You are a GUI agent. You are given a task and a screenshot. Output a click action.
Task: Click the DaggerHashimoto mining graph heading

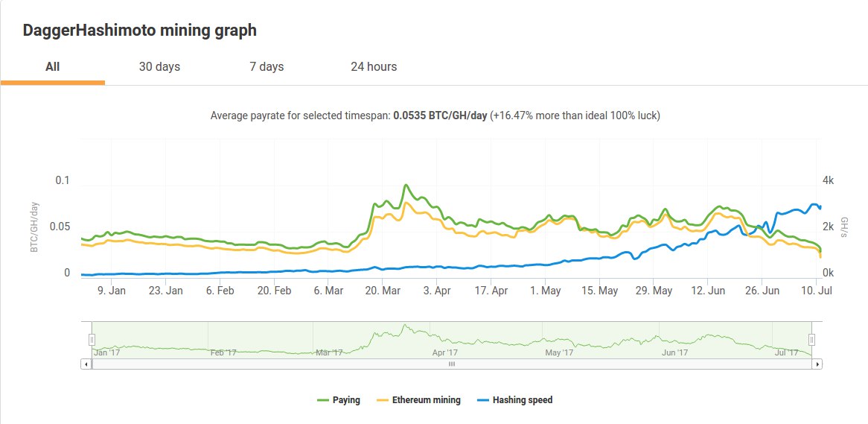[x=139, y=31]
